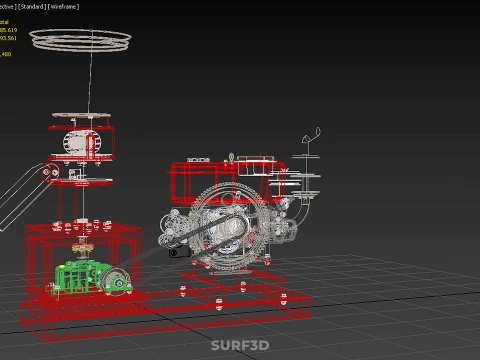The width and height of the screenshot is (480, 360).
Task: Select the large engine flywheel gear wireframe
Action: (229, 227)
